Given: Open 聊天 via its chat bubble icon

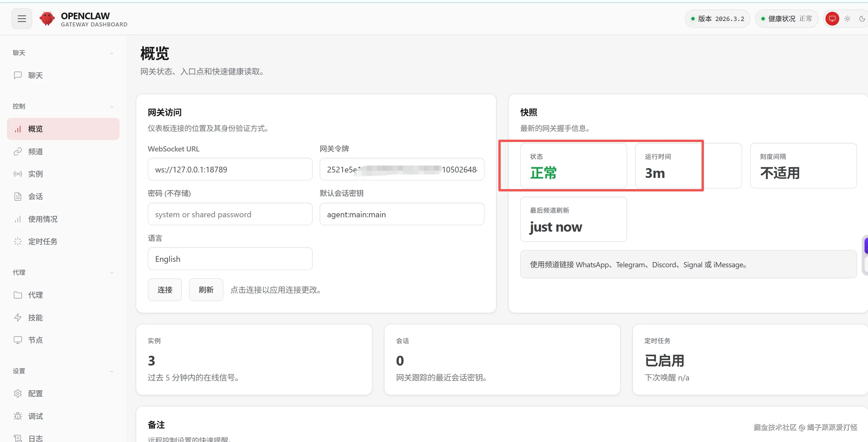Looking at the screenshot, I should [x=18, y=75].
